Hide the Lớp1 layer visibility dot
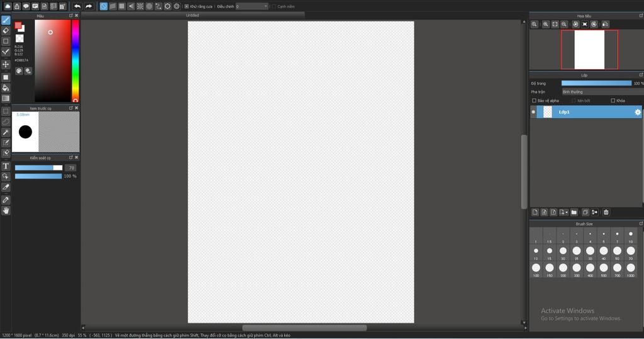Screen dimensions: 644x339 (533, 112)
